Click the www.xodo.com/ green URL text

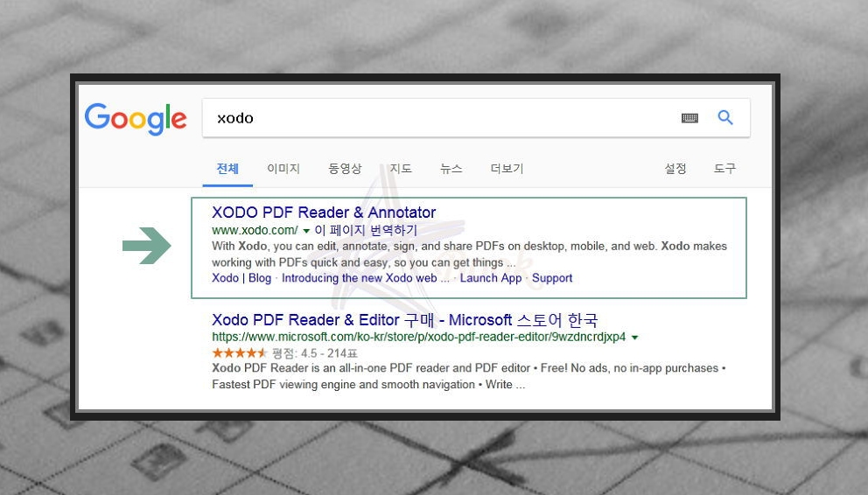(x=255, y=230)
